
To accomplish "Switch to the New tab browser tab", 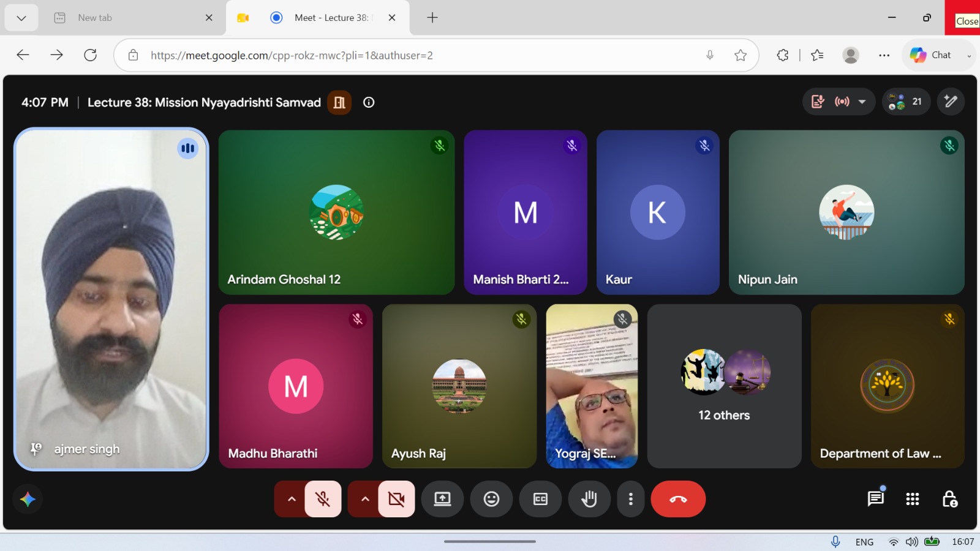I will click(132, 18).
